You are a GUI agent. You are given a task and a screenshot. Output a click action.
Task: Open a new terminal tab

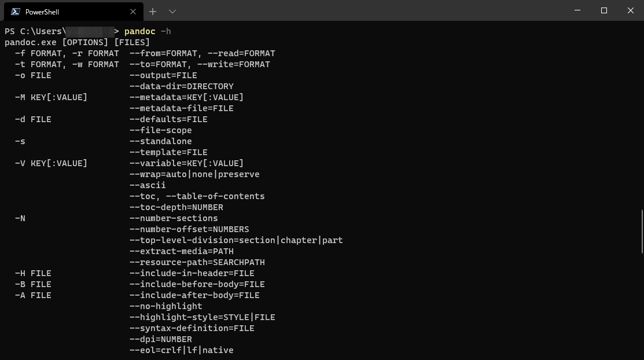click(153, 12)
